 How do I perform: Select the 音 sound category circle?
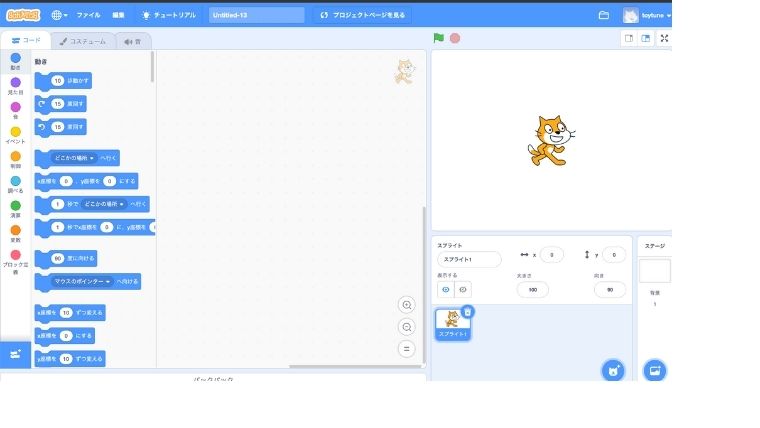pyautogui.click(x=16, y=107)
